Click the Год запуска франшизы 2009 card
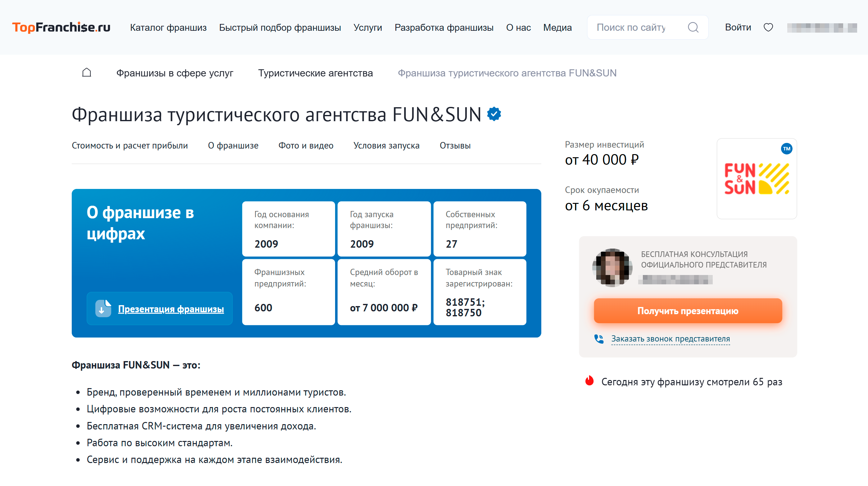This screenshot has height=486, width=868. pyautogui.click(x=384, y=229)
